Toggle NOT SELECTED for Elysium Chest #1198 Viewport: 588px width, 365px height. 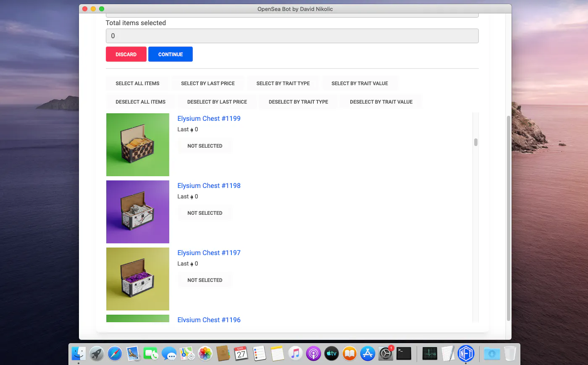click(x=205, y=213)
